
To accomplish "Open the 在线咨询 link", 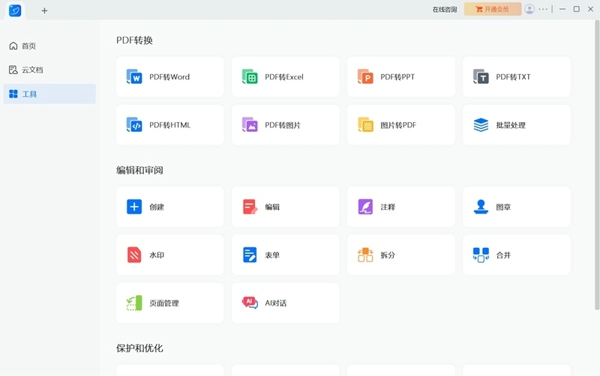I will pos(445,10).
